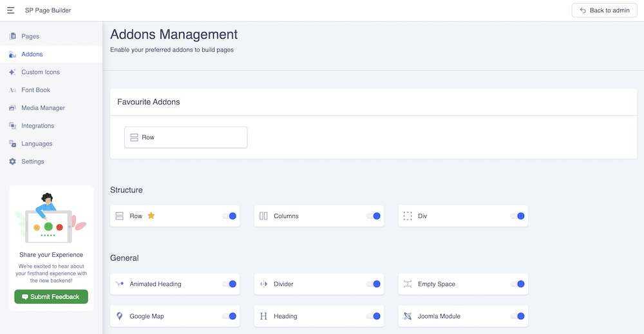The image size is (644, 334).
Task: Toggle the Empty Space addon
Action: point(518,284)
